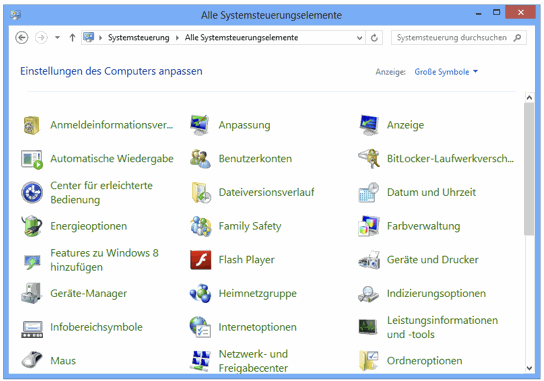544x381 pixels.
Task: Click the vertical scrollbar thumb
Action: 529,169
